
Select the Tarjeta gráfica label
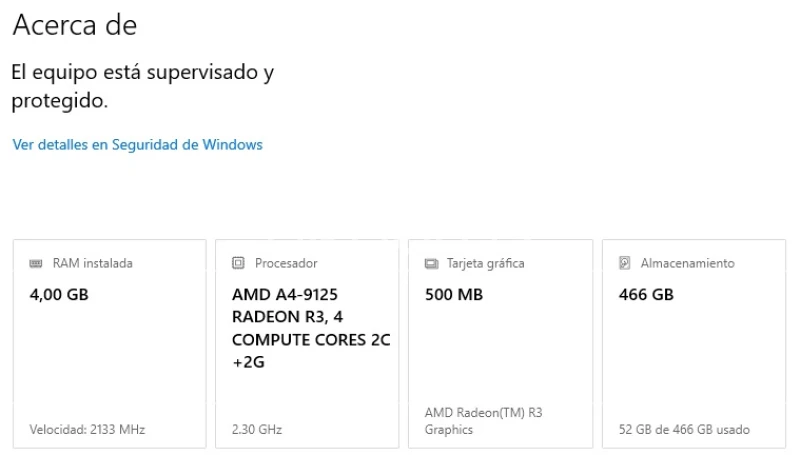click(x=487, y=264)
